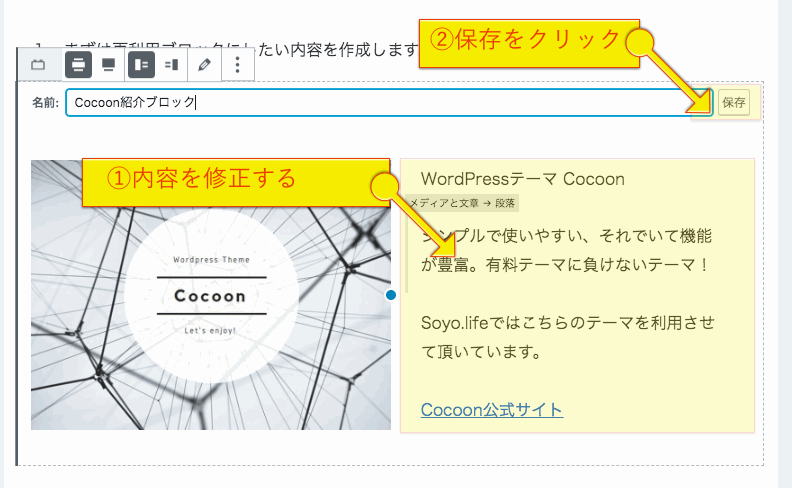Click paragraph starting with シンプルで使いやすい
Viewport: 792px width, 488px height.
click(x=566, y=250)
